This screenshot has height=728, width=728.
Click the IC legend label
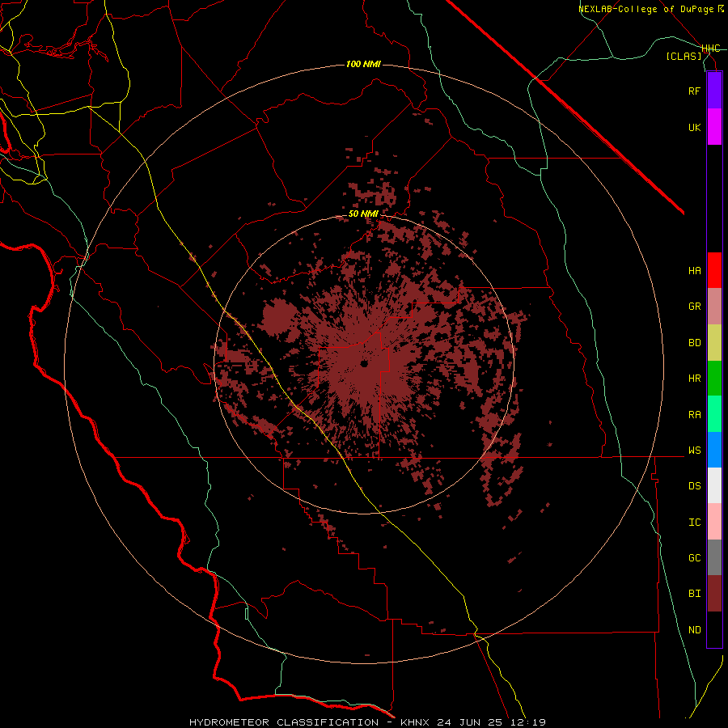pyautogui.click(x=694, y=523)
